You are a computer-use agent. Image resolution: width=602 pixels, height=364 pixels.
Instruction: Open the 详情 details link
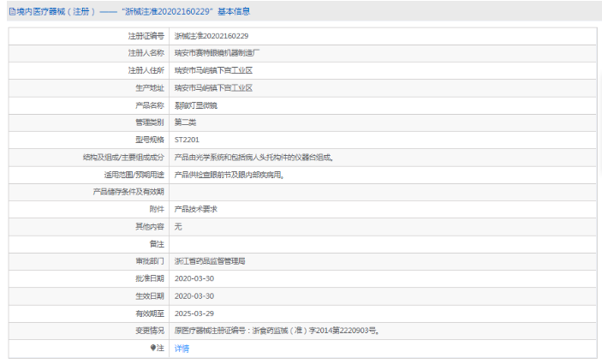point(182,348)
